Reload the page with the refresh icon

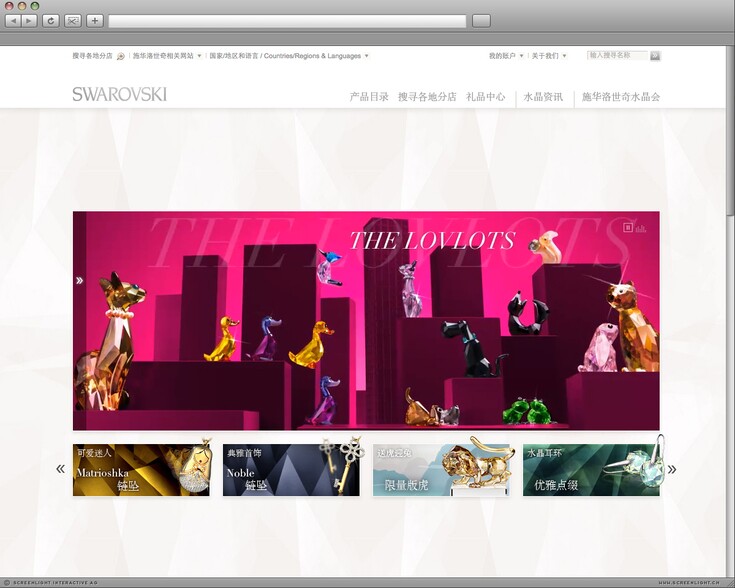(x=51, y=21)
